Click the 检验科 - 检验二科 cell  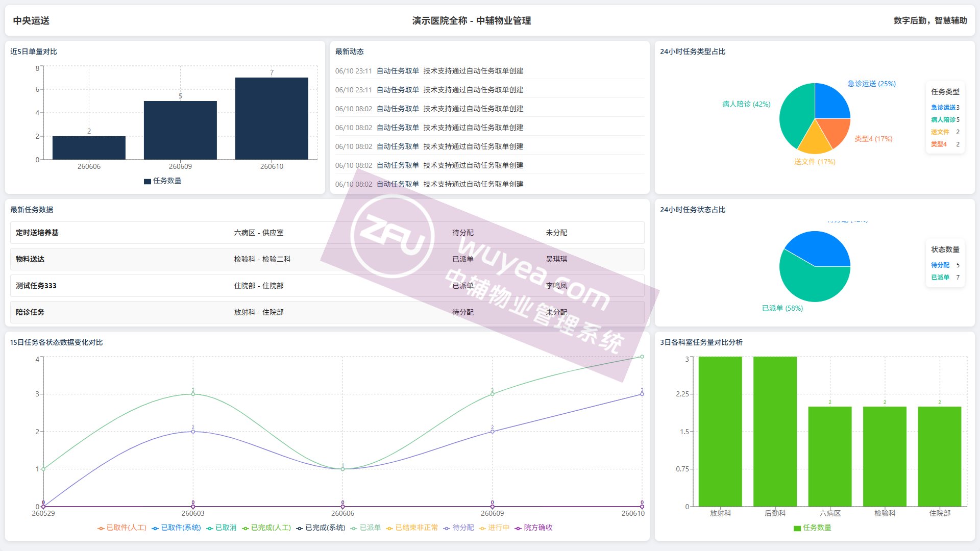pyautogui.click(x=262, y=259)
